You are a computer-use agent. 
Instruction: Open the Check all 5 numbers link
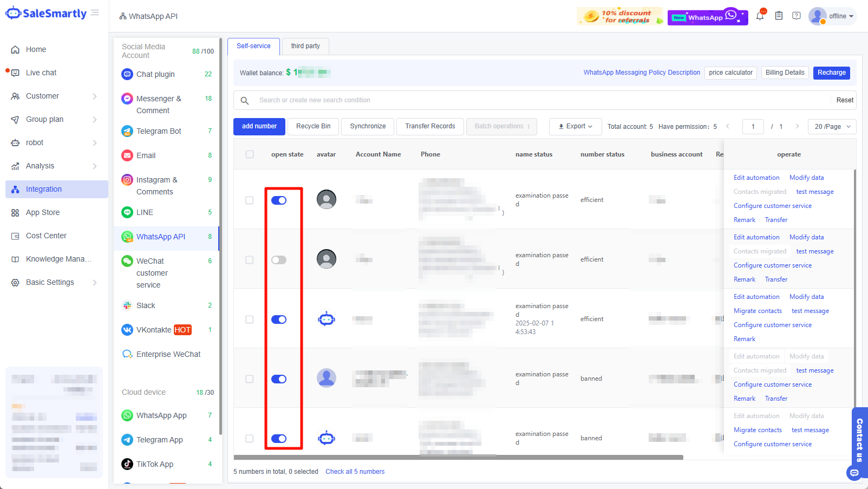click(x=355, y=471)
